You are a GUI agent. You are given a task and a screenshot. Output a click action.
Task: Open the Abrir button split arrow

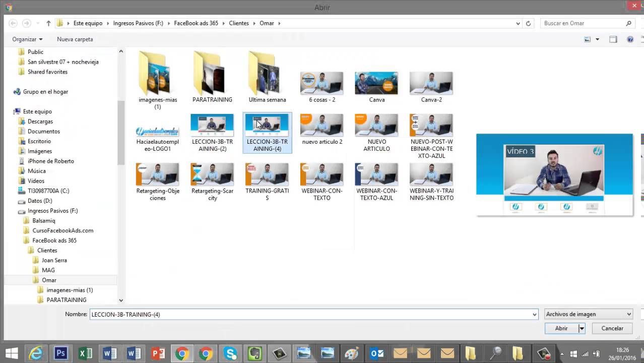(582, 328)
